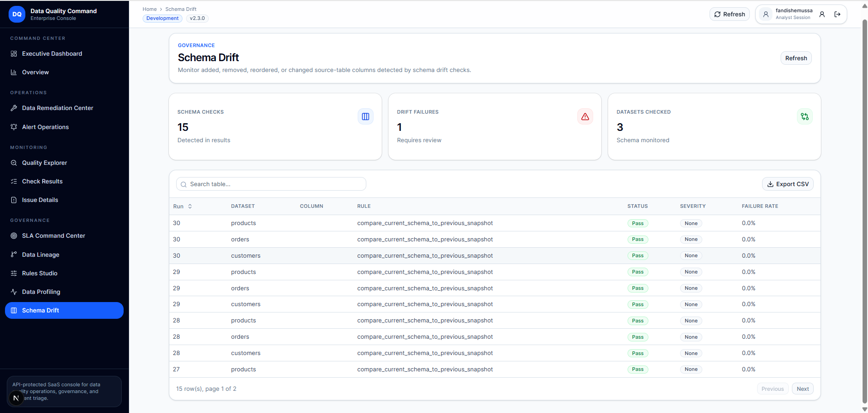868x413 pixels.
Task: Select Schema Drift sidebar item
Action: pos(64,310)
